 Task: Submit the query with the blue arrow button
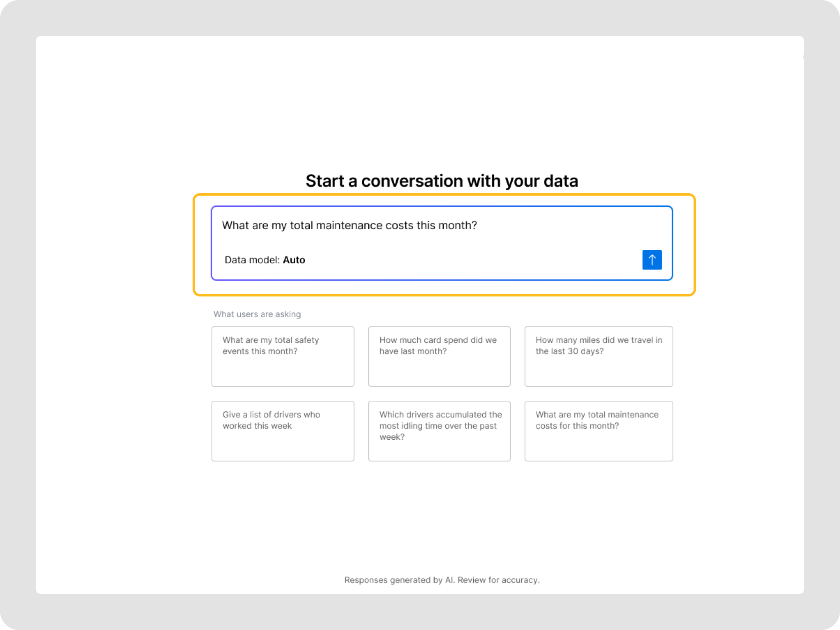click(x=652, y=260)
